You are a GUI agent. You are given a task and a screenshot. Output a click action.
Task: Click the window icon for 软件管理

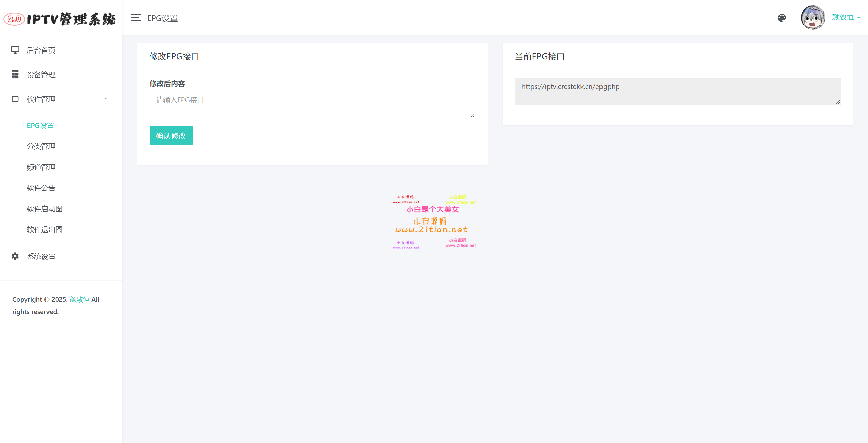15,99
